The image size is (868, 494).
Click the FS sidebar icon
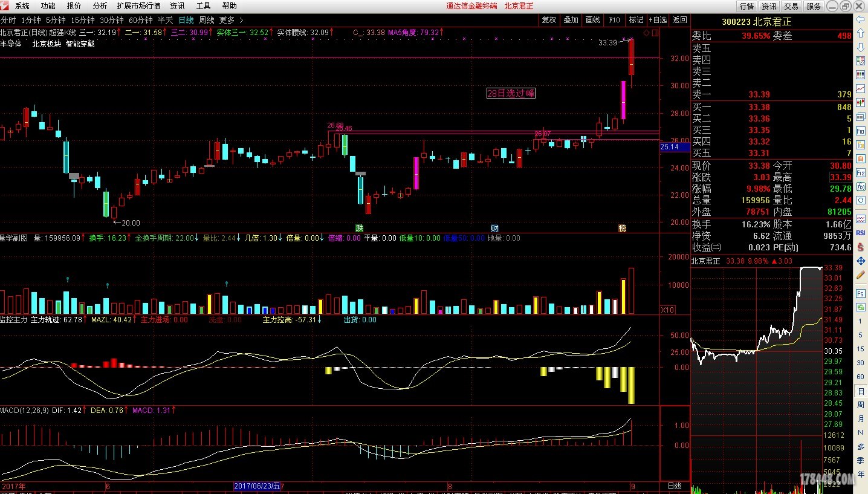861,293
